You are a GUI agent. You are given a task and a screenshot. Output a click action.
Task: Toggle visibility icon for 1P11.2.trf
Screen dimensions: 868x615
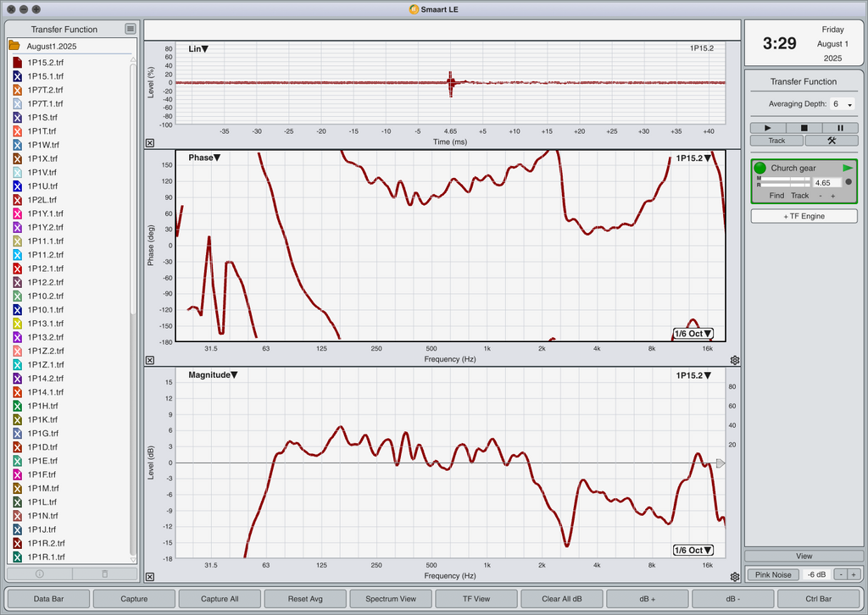click(x=17, y=255)
